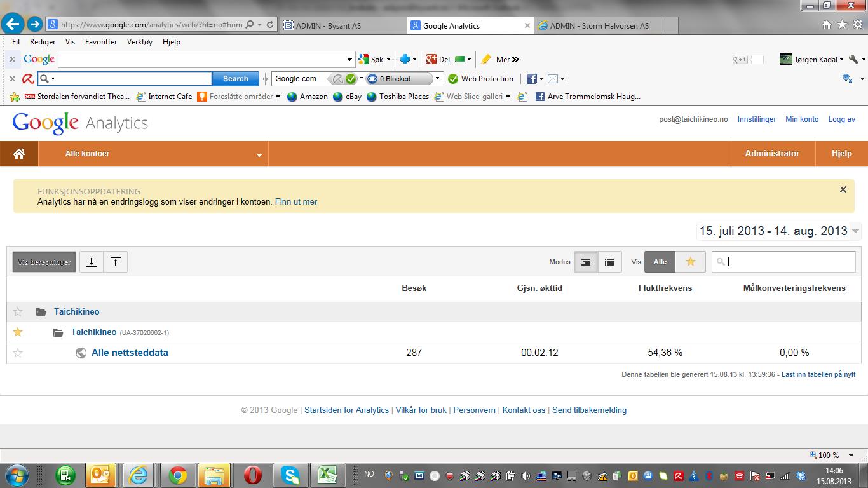This screenshot has height=488, width=868.
Task: Show only starred profiles
Action: (x=691, y=262)
